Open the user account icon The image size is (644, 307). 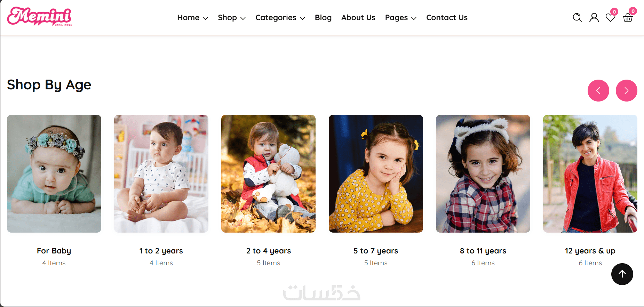594,18
